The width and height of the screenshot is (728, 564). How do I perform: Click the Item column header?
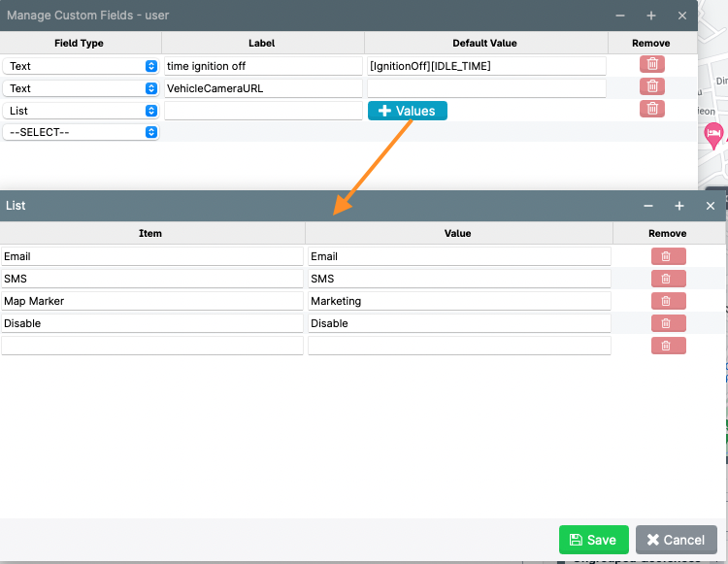tap(150, 234)
